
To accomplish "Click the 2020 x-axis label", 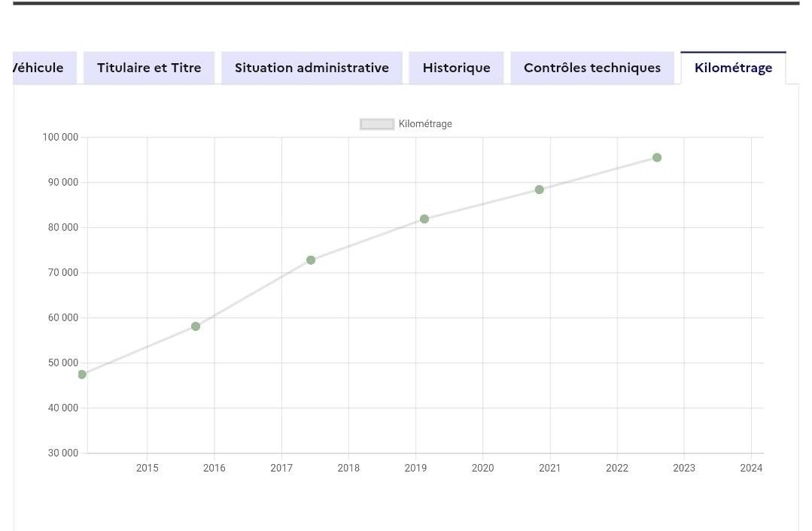I will (482, 468).
